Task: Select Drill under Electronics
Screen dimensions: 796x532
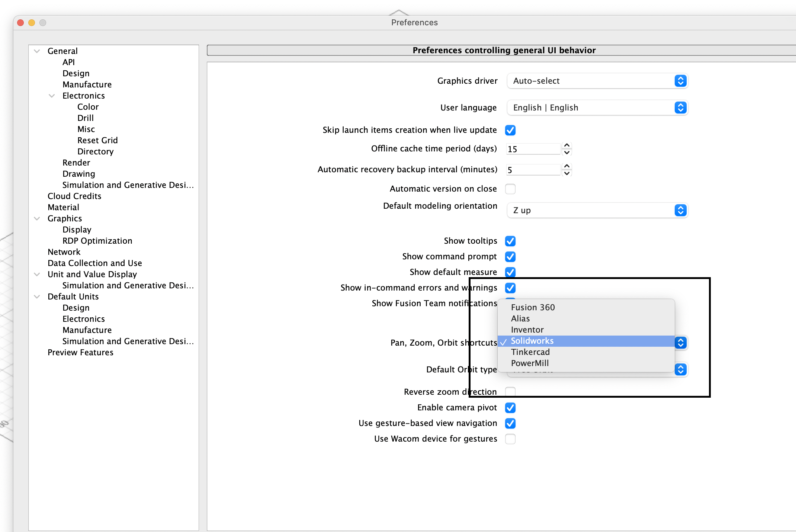Action: (86, 118)
